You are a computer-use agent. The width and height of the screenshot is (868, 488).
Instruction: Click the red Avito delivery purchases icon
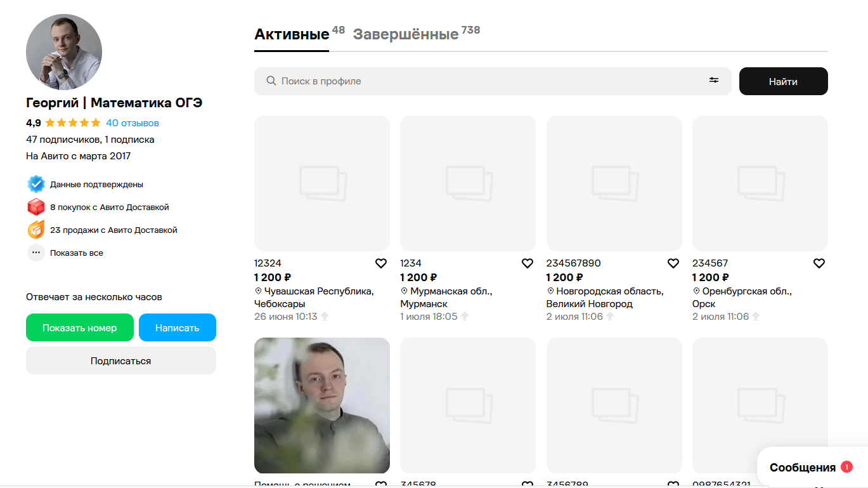click(36, 207)
